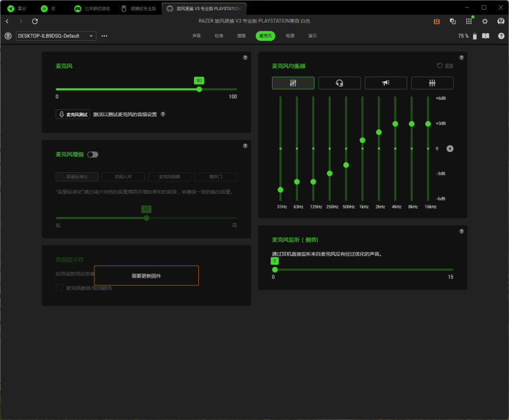Screen dimensions: 509x420
Task: Select the custom EQ preset icon
Action: tap(432, 83)
